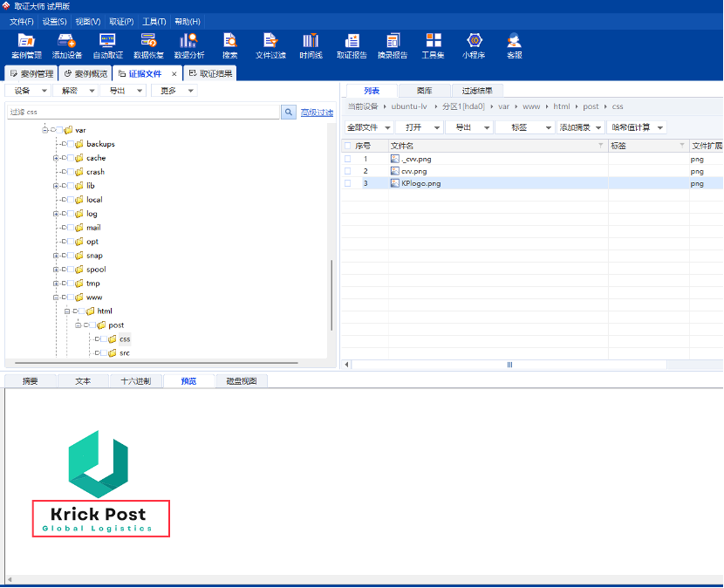
Task: Check the opt folder checkbox
Action: coord(71,242)
